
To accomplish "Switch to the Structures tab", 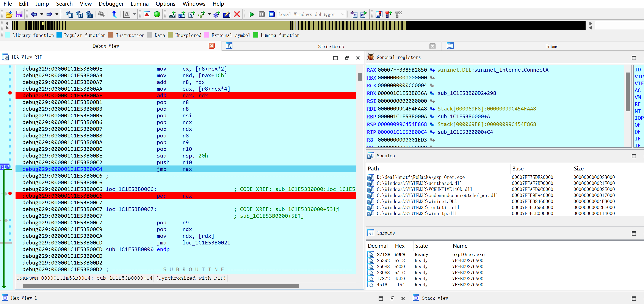I will (x=331, y=46).
